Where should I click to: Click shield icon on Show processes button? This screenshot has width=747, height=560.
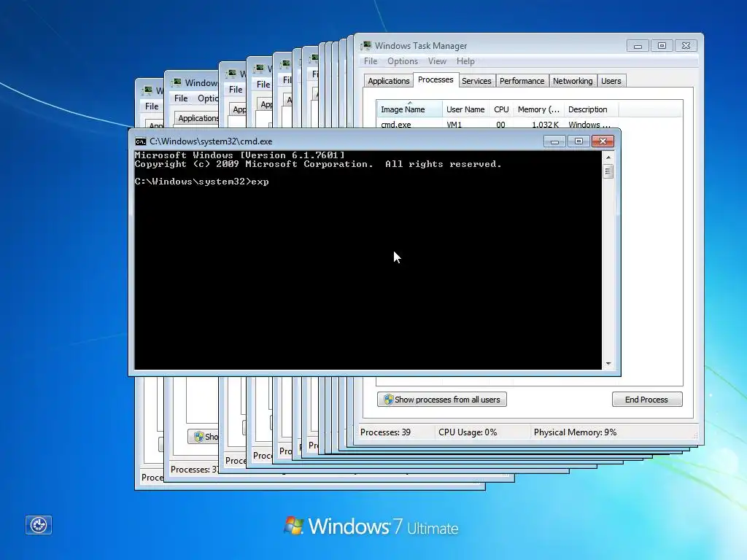click(x=389, y=400)
